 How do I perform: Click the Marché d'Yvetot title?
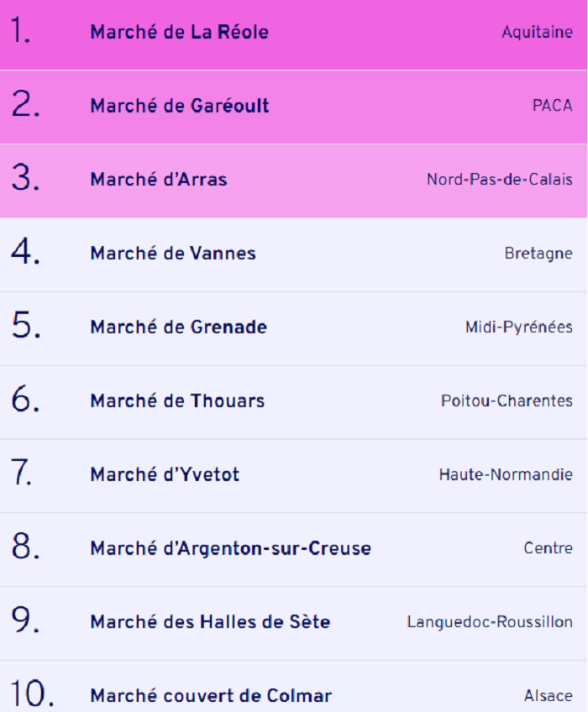(x=165, y=474)
